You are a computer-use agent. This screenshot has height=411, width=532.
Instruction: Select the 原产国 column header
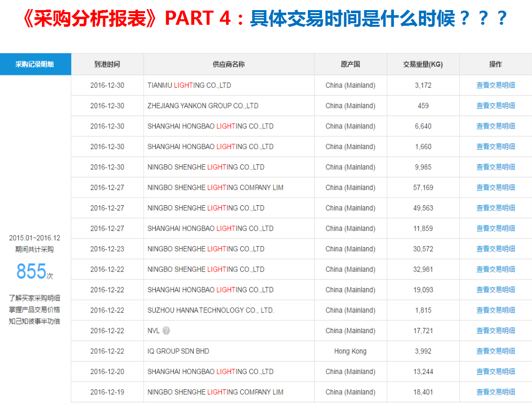click(x=350, y=64)
